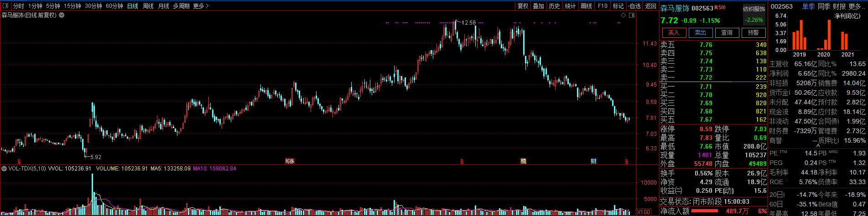Click the 12.58 high price label on chart

(x=468, y=23)
